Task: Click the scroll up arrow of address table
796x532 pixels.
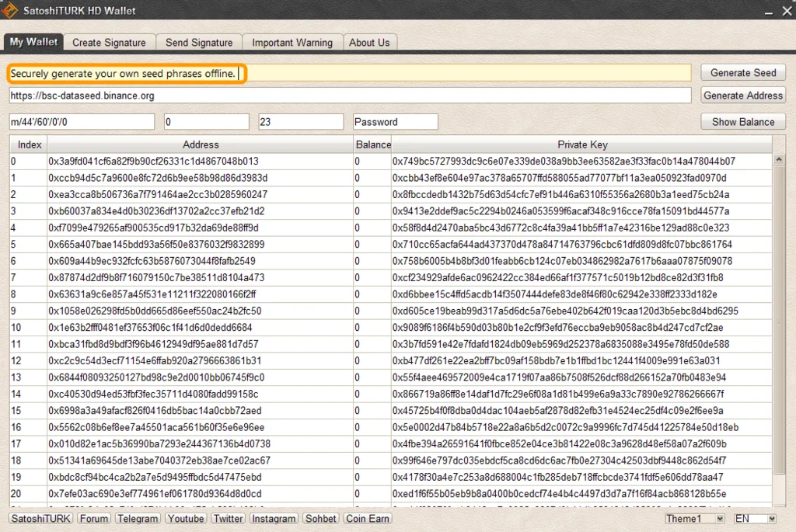Action: tap(779, 160)
